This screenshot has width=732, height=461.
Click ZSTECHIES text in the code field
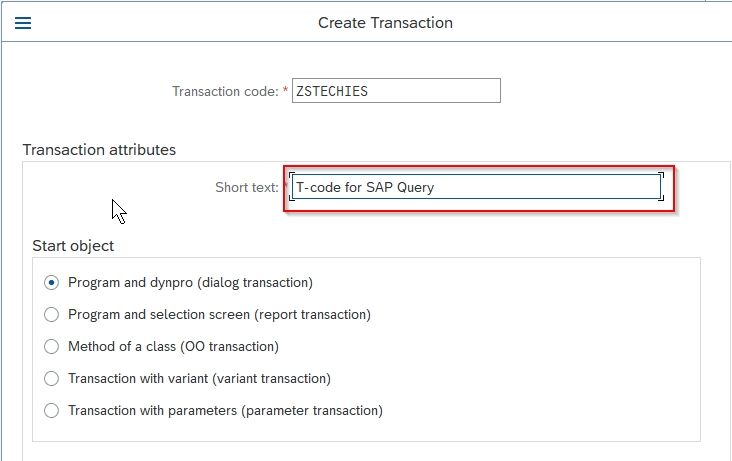[332, 91]
